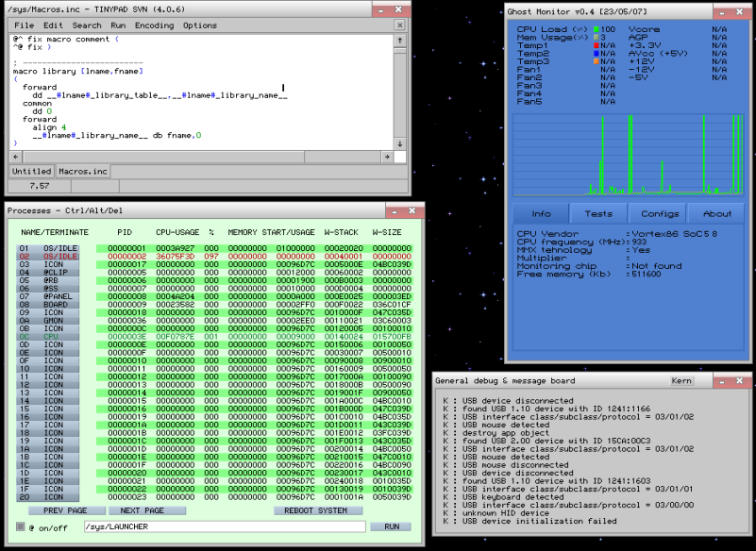Open the Tests tab in Ghost Monitor
The image size is (756, 551).
pyautogui.click(x=598, y=213)
